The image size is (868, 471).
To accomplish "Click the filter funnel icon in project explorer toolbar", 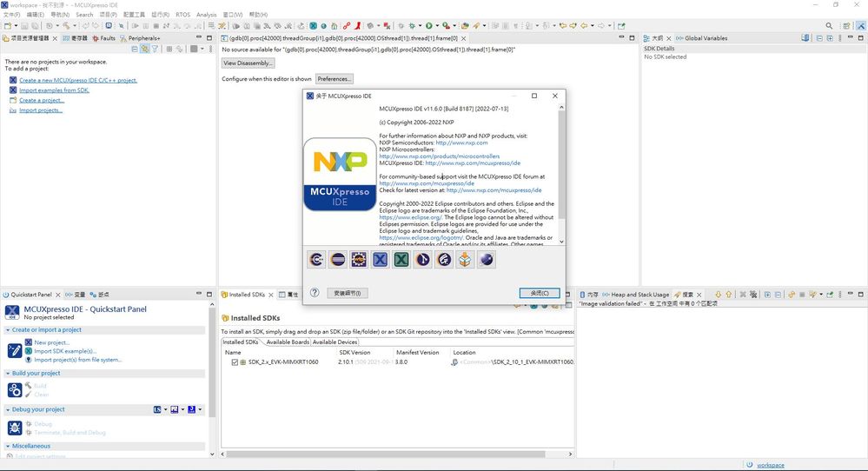I will (x=155, y=50).
